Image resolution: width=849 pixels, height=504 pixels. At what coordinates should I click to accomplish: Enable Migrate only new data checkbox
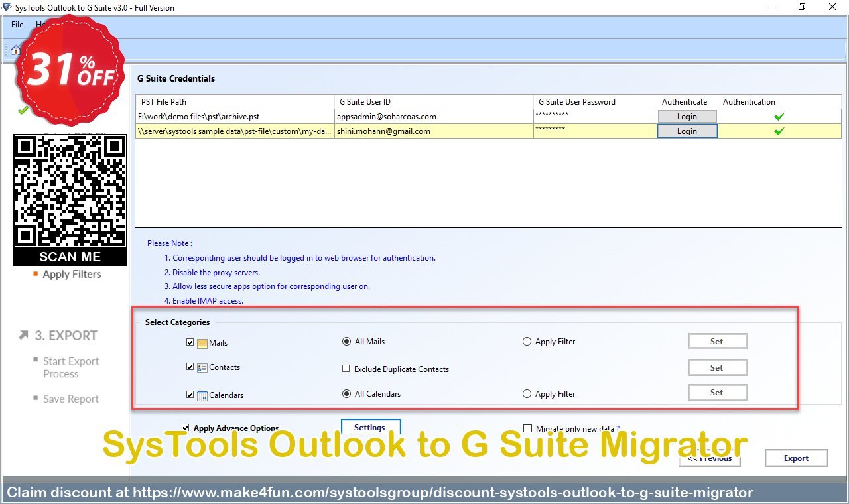point(528,429)
